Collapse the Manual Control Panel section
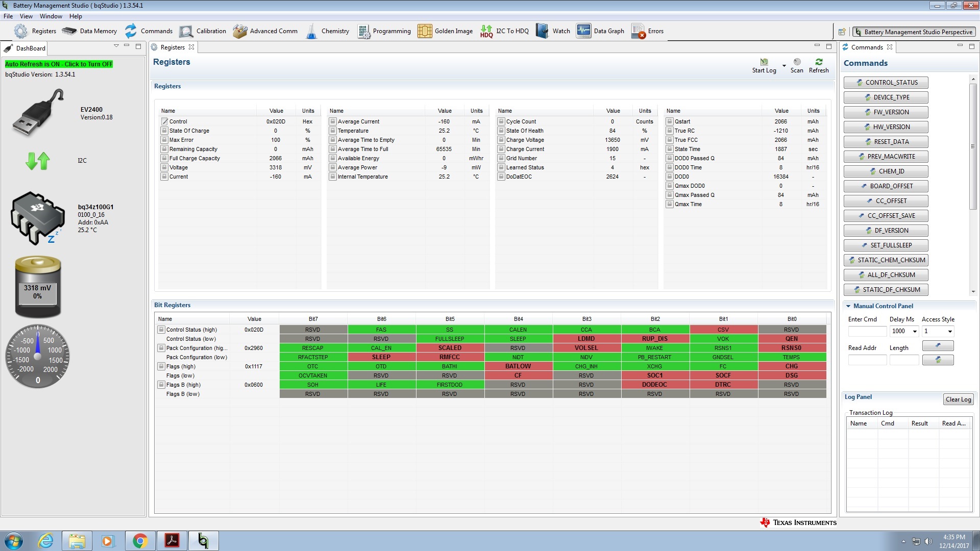Viewport: 980px width, 551px height. tap(848, 306)
